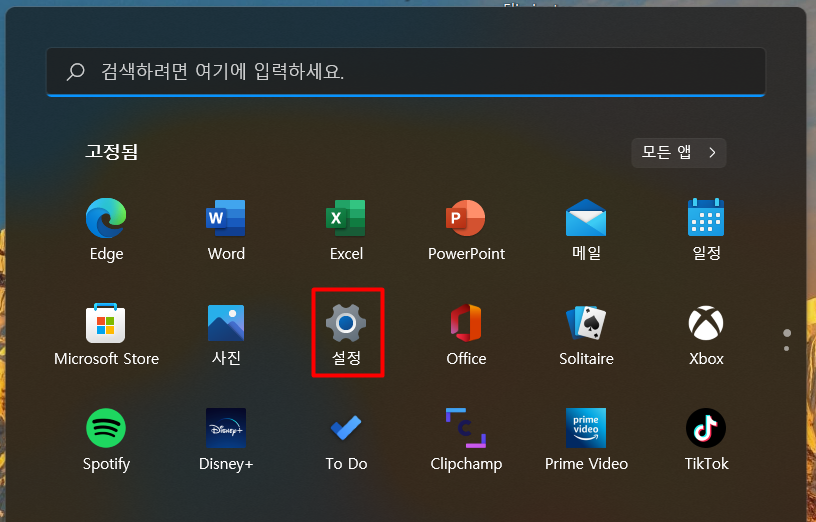Launch Disney+ app
The width and height of the screenshot is (816, 522).
(226, 439)
